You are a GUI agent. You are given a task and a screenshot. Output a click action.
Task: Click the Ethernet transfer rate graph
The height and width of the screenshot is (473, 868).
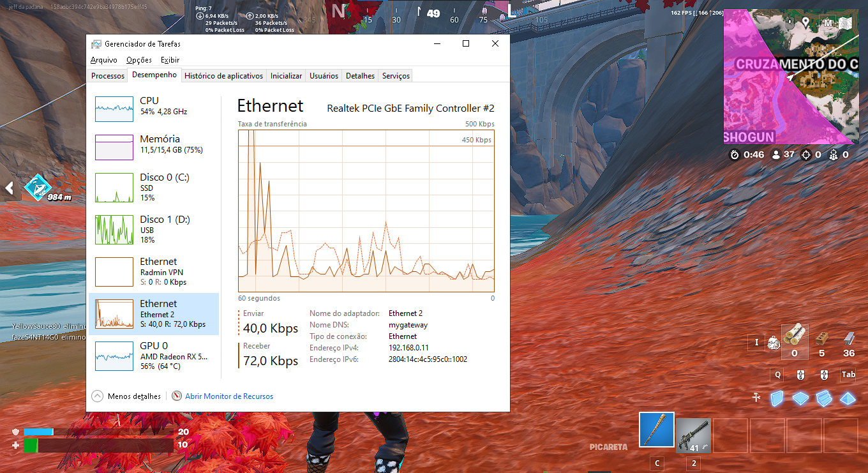coord(366,211)
